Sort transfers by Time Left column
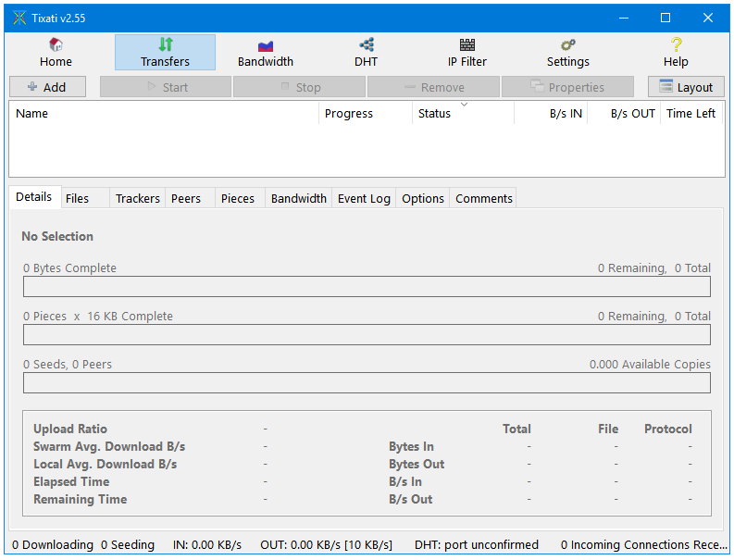 pyautogui.click(x=690, y=113)
